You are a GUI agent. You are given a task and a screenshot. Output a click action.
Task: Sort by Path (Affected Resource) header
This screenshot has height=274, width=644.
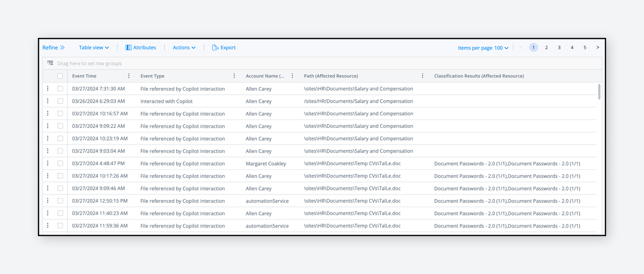[x=331, y=76]
